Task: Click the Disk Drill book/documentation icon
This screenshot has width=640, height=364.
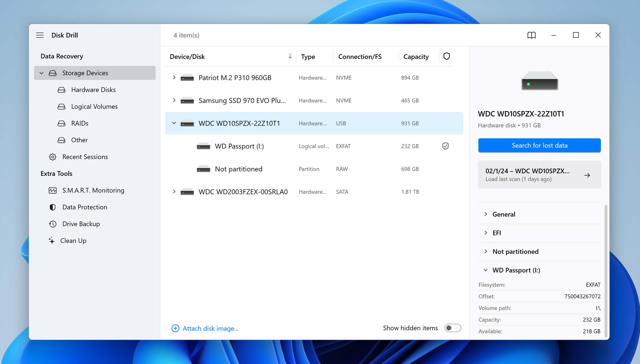Action: click(531, 35)
